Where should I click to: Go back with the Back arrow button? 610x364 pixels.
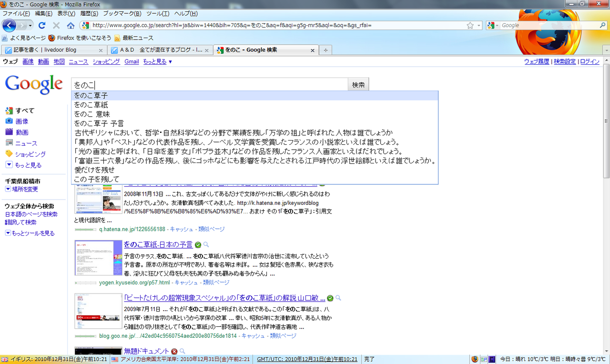click(10, 25)
